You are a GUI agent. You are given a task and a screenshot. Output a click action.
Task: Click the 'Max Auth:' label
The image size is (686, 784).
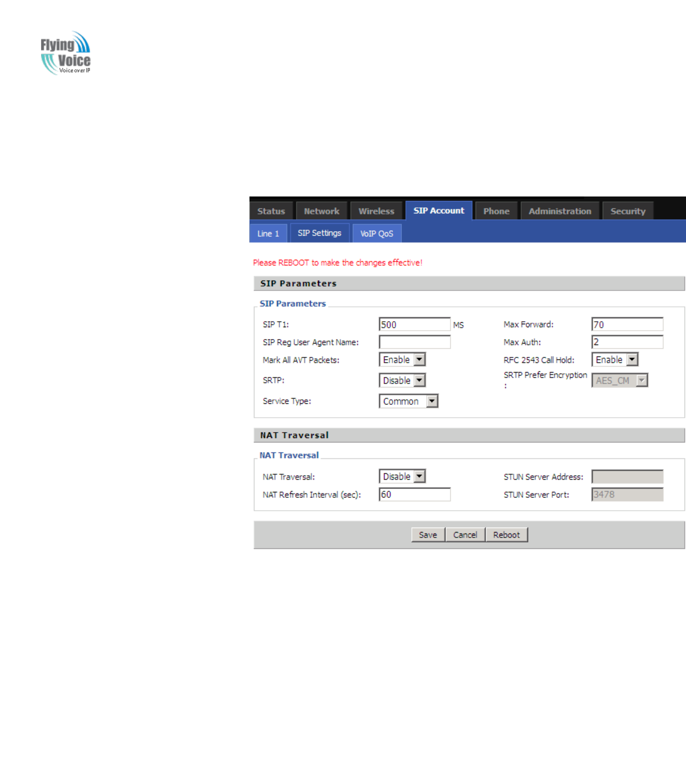tap(522, 342)
